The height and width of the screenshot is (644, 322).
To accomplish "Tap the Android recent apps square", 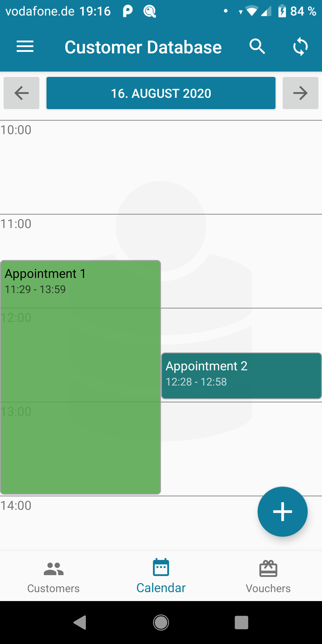I will (241, 623).
